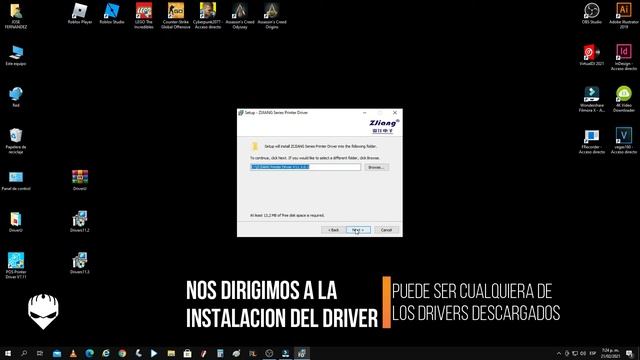Image resolution: width=640 pixels, height=360 pixels.
Task: Close the ZJiang setup window
Action: pyautogui.click(x=395, y=113)
